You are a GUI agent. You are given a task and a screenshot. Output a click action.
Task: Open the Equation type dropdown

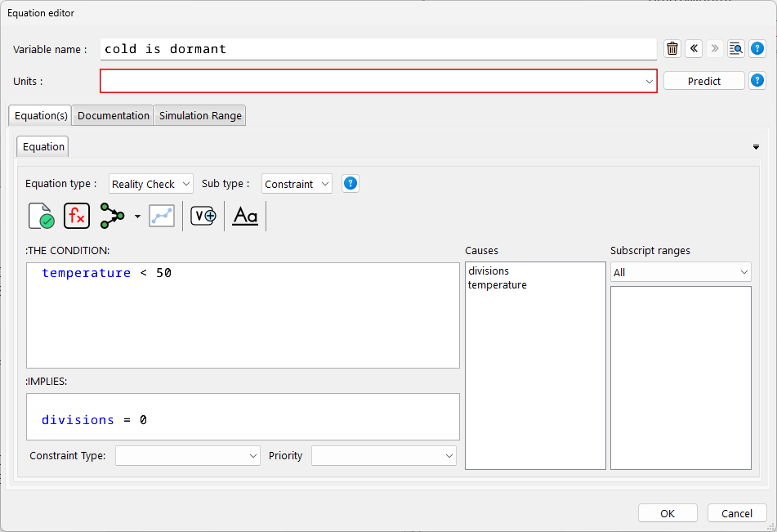pos(151,184)
